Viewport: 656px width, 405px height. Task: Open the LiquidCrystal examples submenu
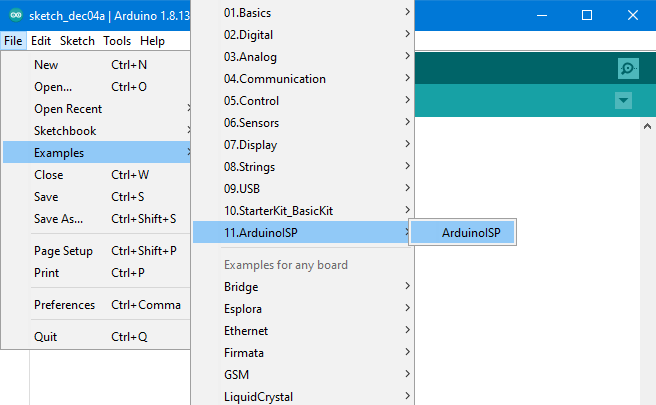tap(303, 396)
